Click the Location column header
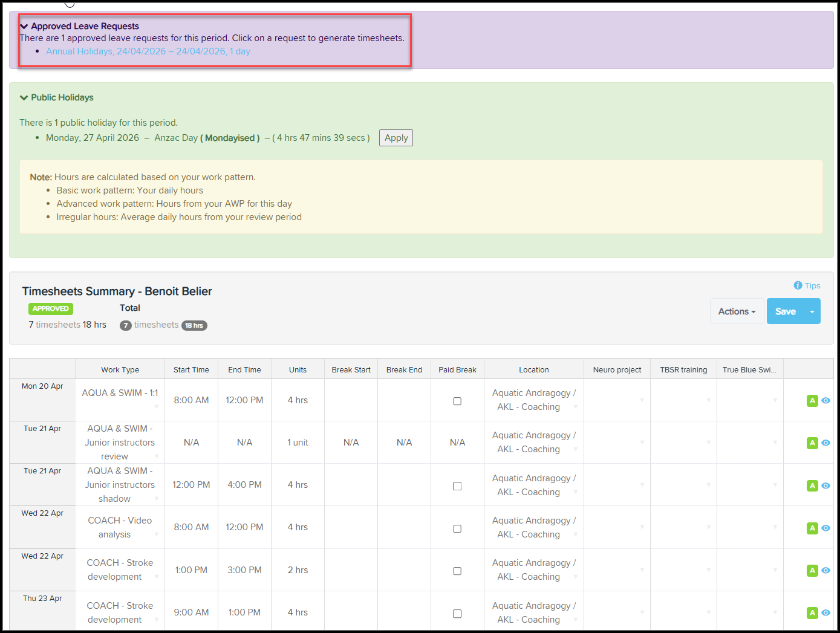Viewport: 840px width, 633px height. coord(534,369)
